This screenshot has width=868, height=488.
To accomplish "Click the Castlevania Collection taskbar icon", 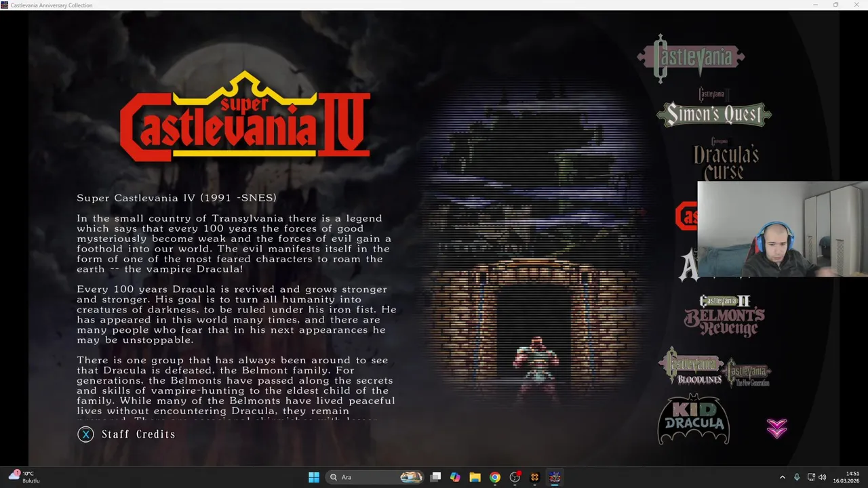I will click(555, 477).
